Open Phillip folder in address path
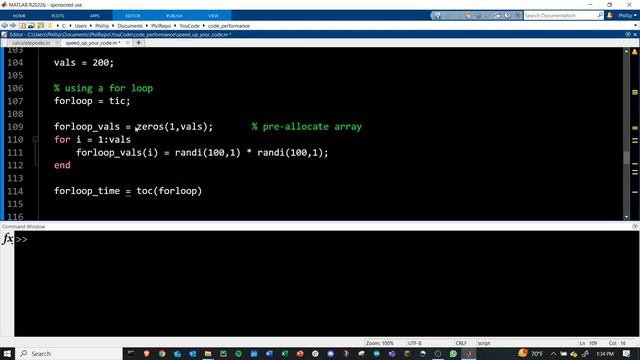 (x=102, y=26)
